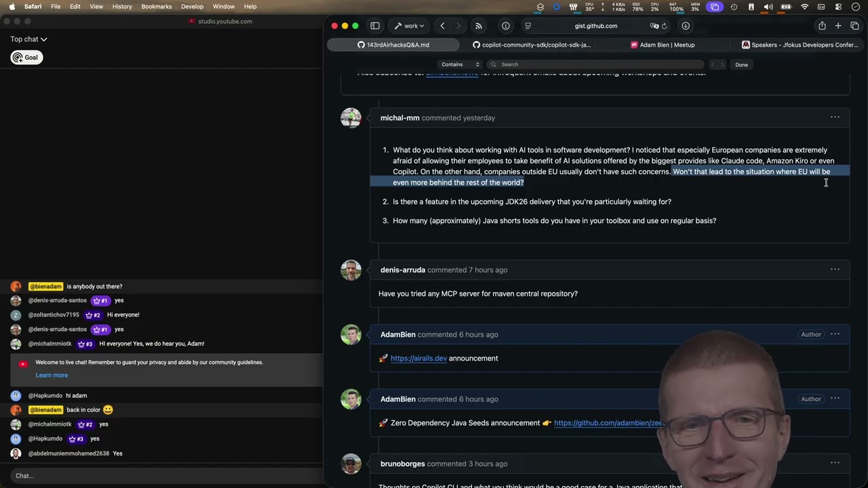Open the Window menu
The image size is (868, 488).
click(x=224, y=6)
